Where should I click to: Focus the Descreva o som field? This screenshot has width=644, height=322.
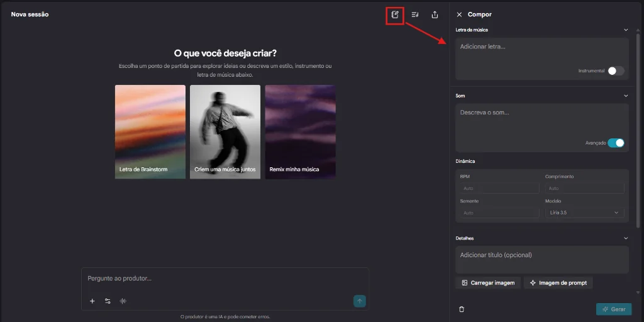click(x=542, y=128)
